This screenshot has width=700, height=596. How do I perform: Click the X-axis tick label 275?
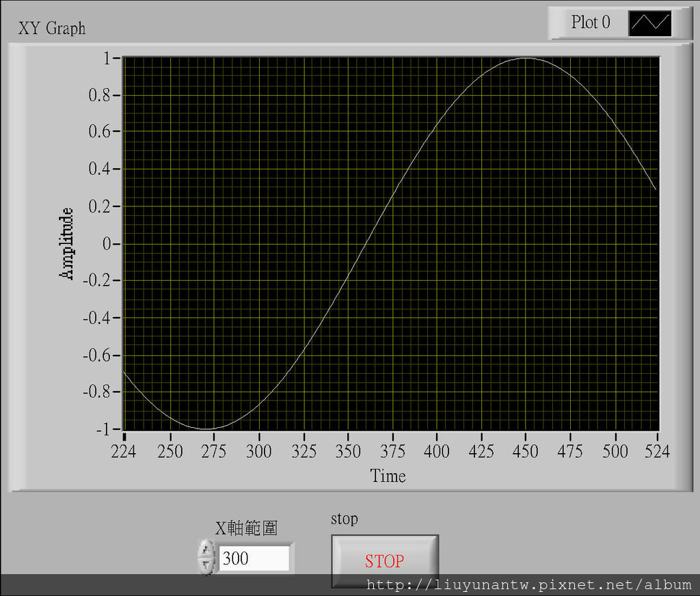214,452
